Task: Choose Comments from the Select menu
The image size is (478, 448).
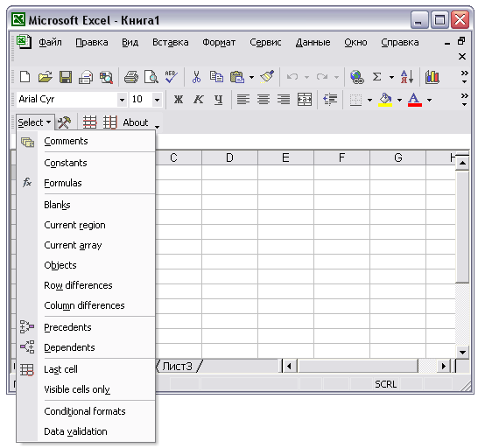Action: (x=87, y=141)
